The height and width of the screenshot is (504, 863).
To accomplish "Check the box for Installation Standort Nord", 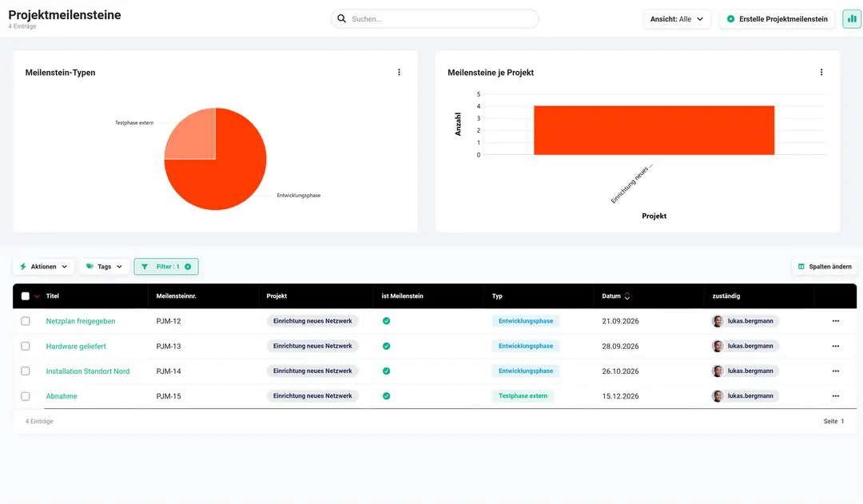I will point(26,371).
